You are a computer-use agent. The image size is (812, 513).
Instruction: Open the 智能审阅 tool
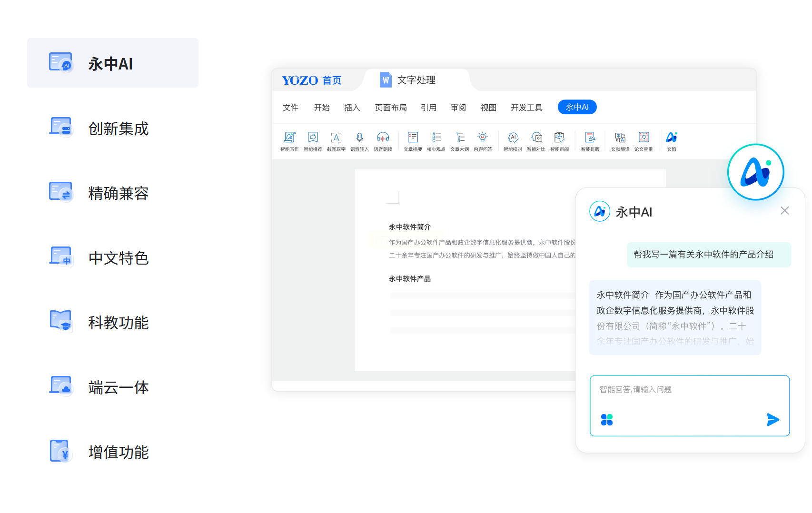point(559,141)
